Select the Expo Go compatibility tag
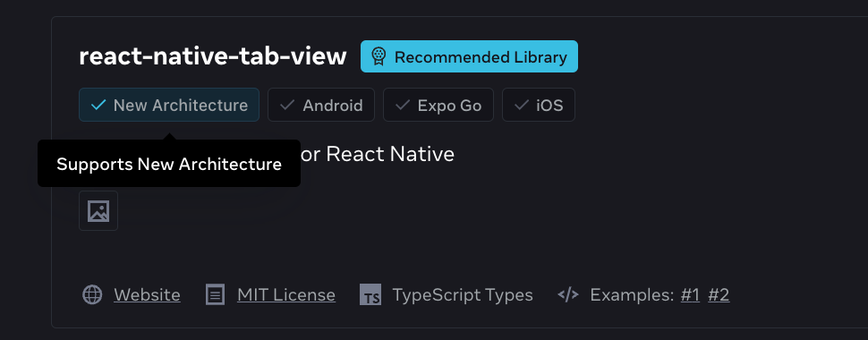Viewport: 868px width, 340px height. [x=438, y=105]
